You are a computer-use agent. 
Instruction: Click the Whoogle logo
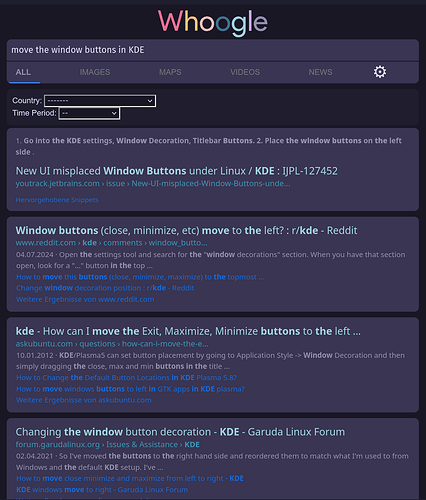pyautogui.click(x=213, y=22)
